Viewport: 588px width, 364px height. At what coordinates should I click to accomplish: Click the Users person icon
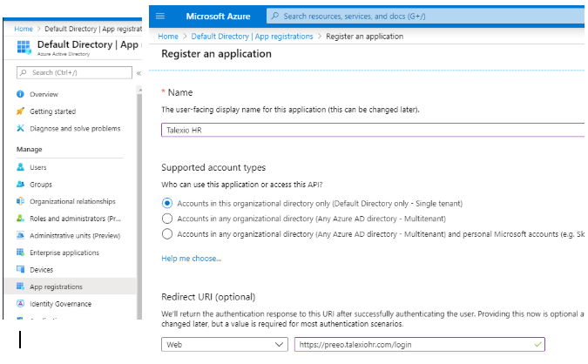(20, 167)
